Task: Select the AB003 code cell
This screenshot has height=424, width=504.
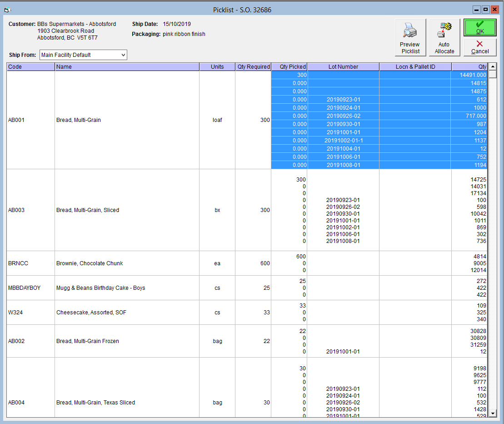Action: (30, 210)
